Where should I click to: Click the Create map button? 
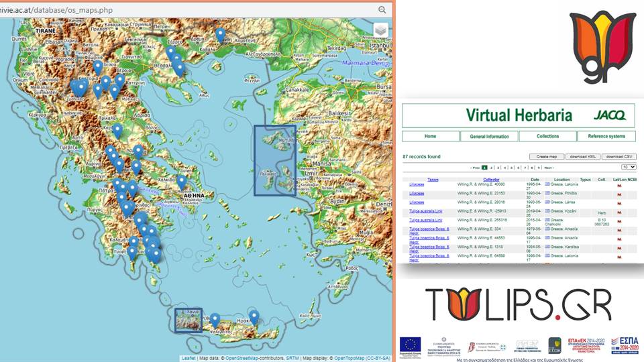[x=547, y=156]
